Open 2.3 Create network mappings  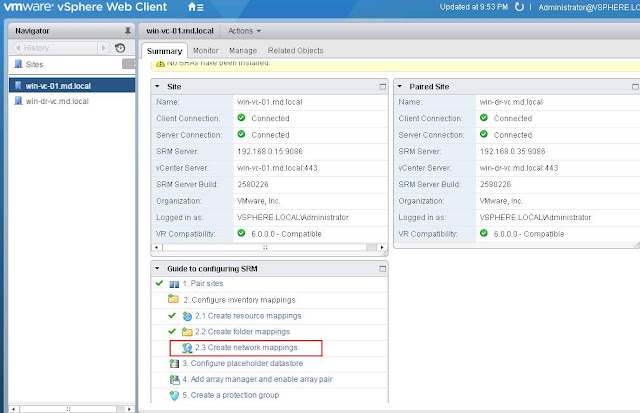pos(246,348)
